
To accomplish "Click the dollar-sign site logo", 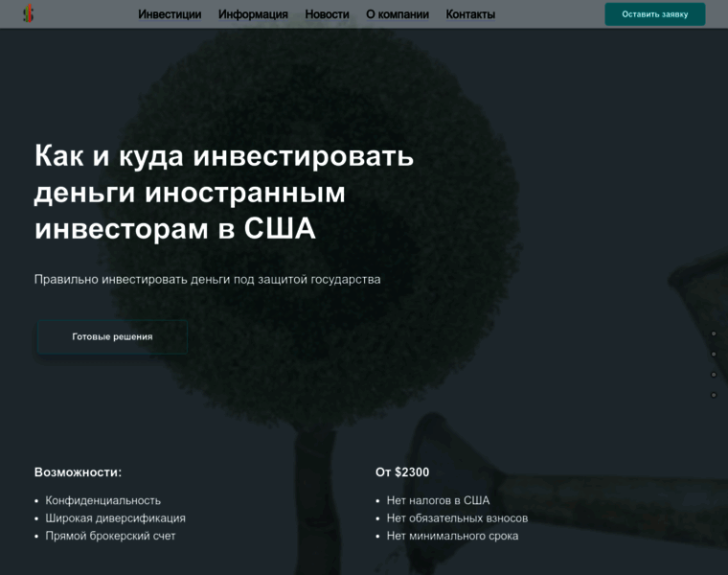I will coord(29,14).
